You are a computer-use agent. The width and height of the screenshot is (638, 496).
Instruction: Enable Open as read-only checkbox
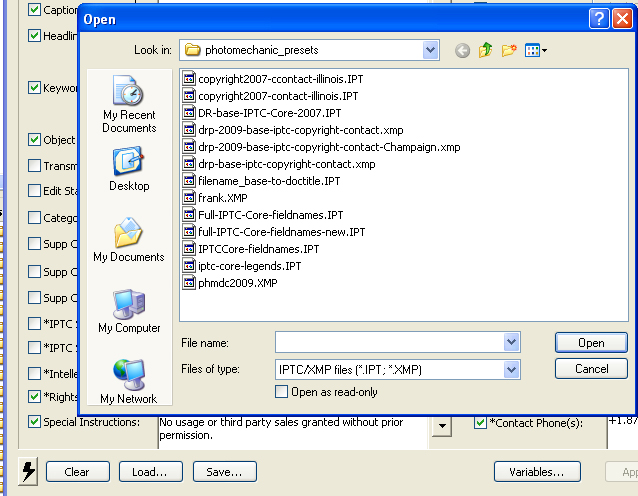pos(281,392)
